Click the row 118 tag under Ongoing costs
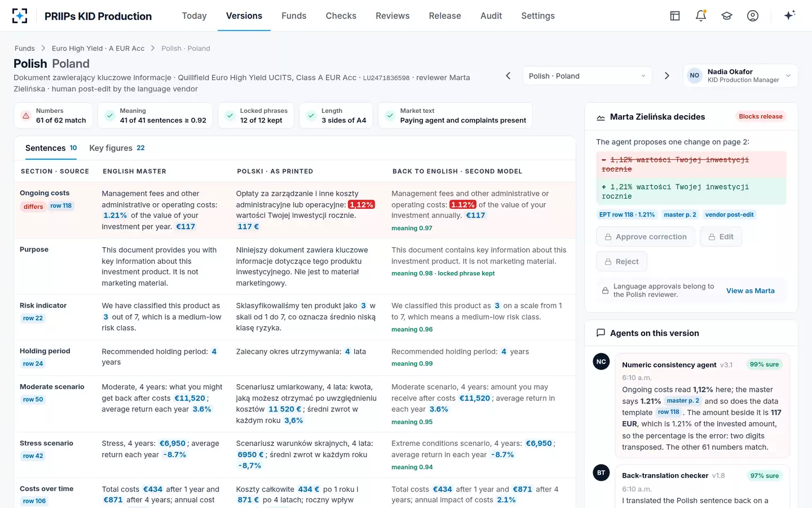The width and height of the screenshot is (812, 508). coord(61,206)
